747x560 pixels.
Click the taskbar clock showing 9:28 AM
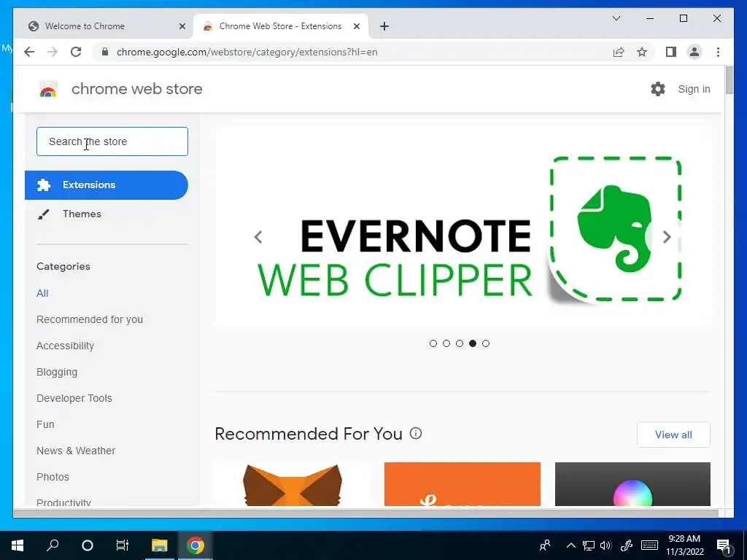coord(684,545)
